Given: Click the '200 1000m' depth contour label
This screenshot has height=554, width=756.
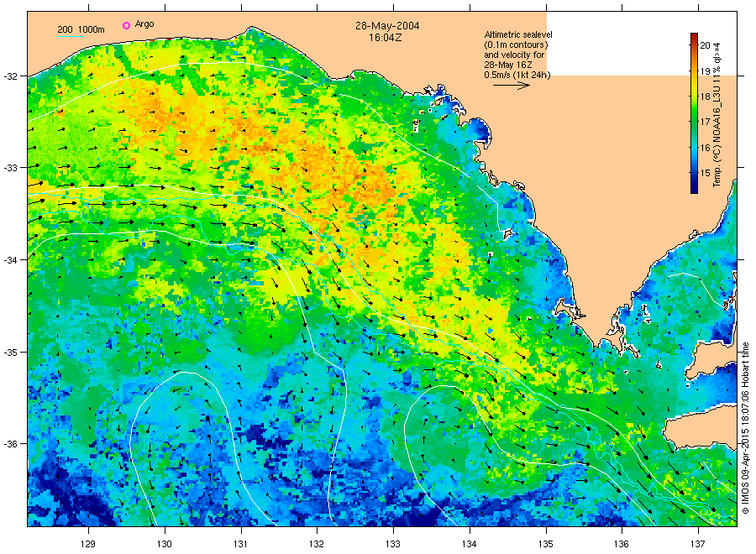Looking at the screenshot, I should pyautogui.click(x=81, y=30).
